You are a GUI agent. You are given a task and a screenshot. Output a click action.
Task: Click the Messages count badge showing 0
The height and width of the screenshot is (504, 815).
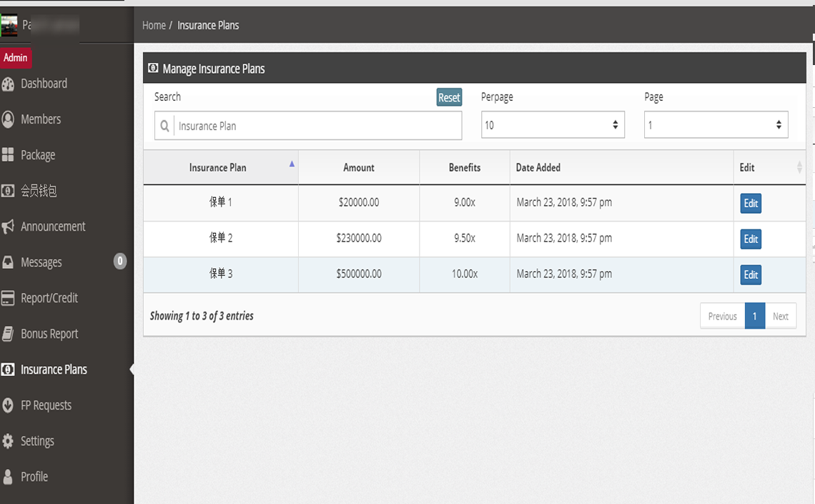coord(120,261)
